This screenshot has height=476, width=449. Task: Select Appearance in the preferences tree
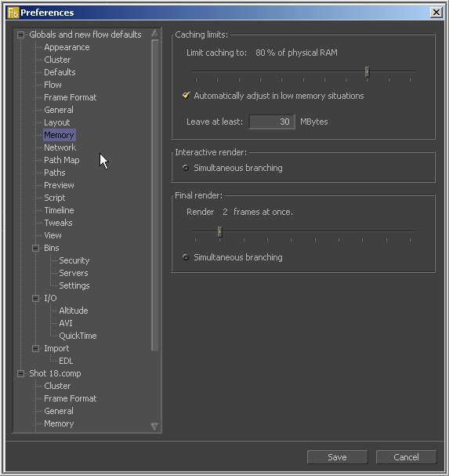[67, 47]
